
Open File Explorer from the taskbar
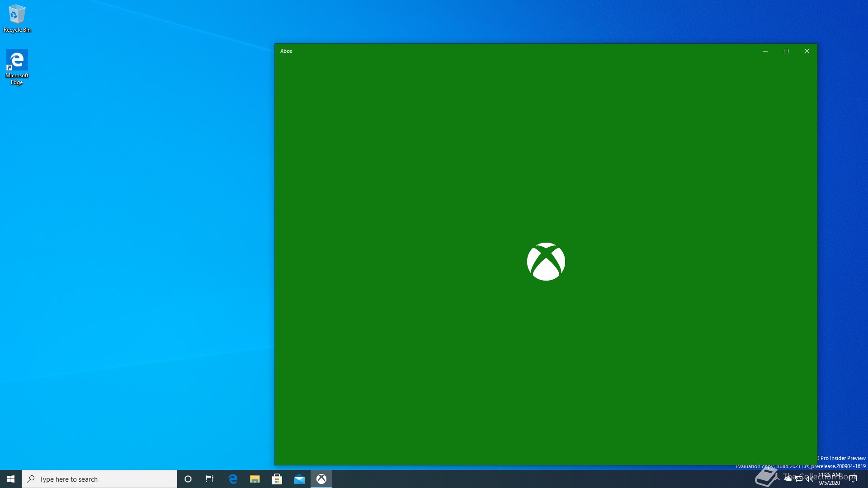coord(255,479)
